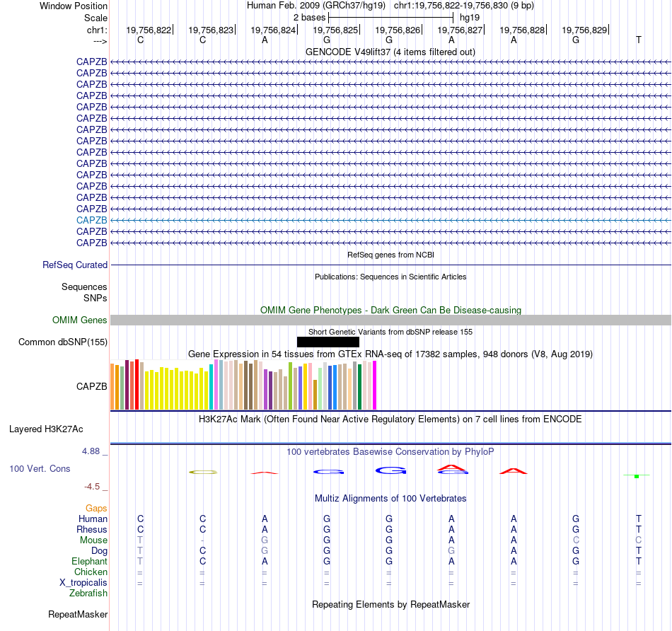Click the Human alignment row label
Viewport: 672px width, 631px height.
[x=93, y=519]
